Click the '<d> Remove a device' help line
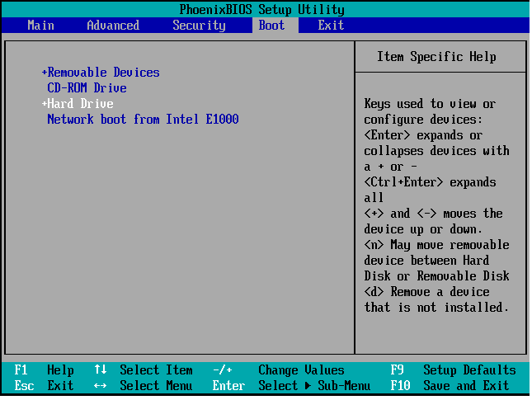 click(x=426, y=292)
